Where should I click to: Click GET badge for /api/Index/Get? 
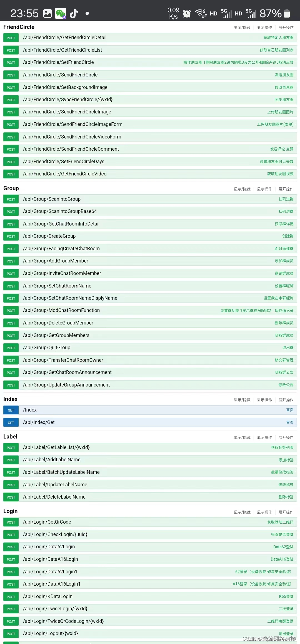[x=11, y=423]
